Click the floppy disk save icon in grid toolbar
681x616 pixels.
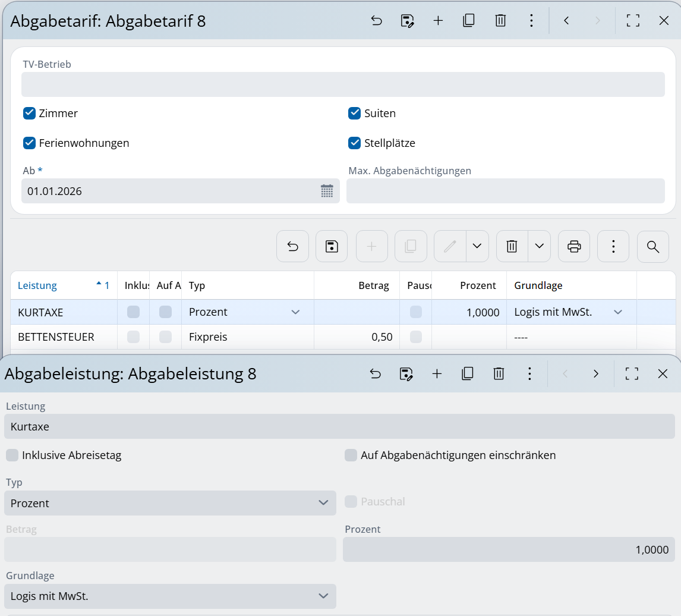coord(332,246)
